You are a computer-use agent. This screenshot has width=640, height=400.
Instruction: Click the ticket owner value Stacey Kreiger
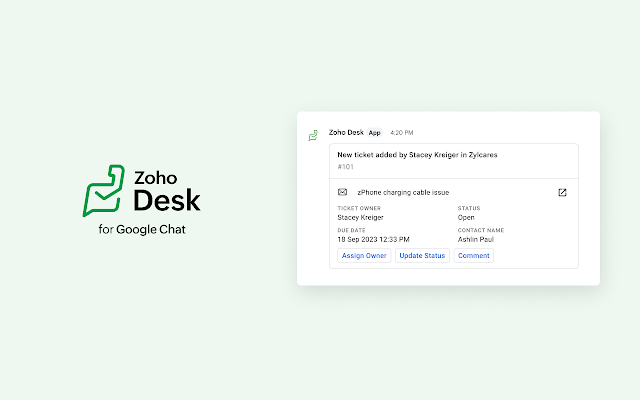click(360, 218)
